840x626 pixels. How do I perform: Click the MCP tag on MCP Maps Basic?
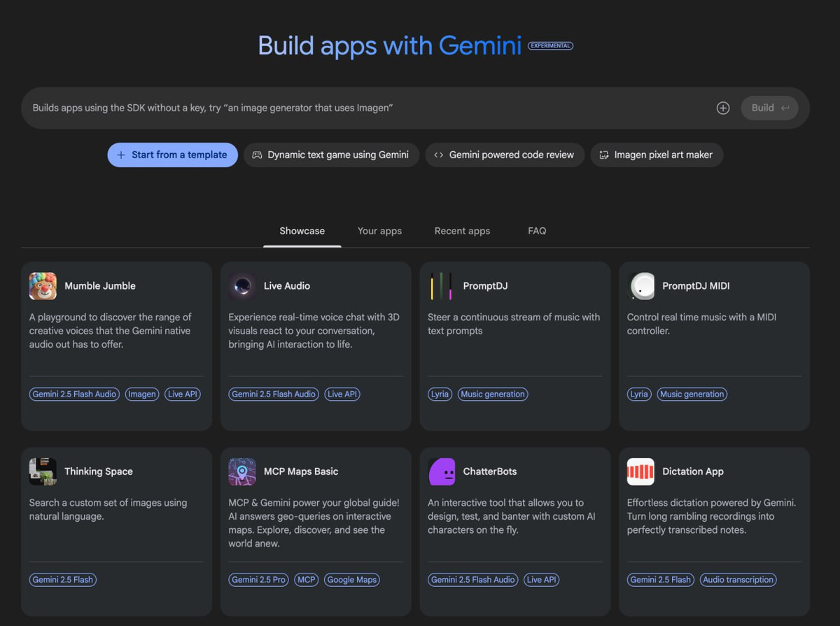point(306,579)
